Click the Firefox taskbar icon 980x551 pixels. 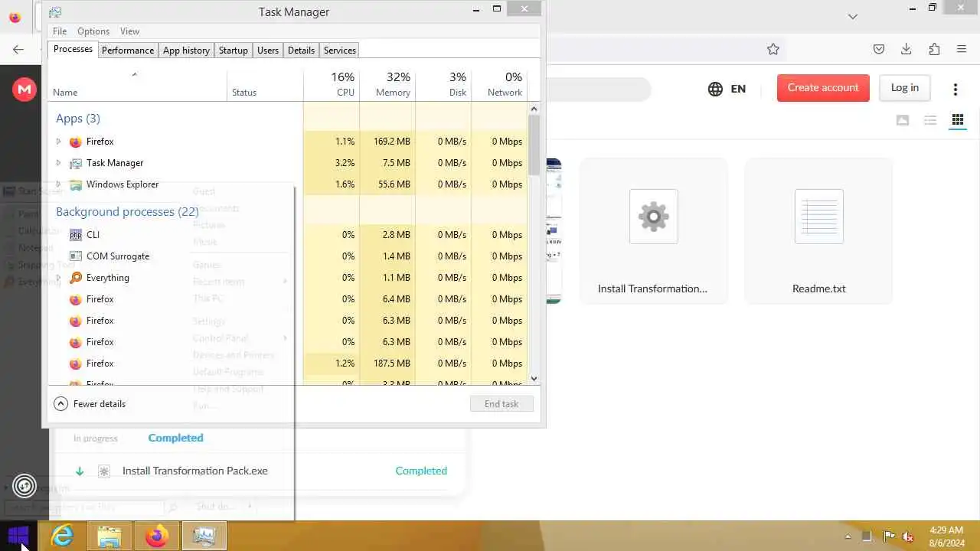click(157, 536)
